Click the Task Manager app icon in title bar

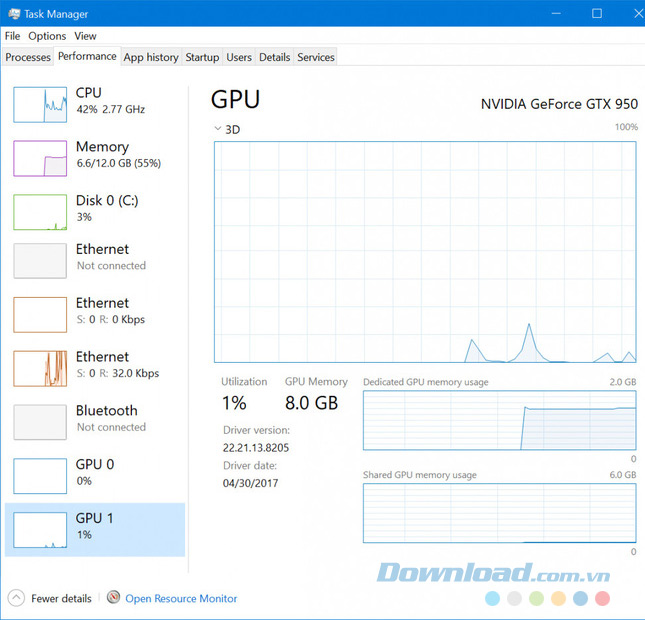tap(14, 14)
